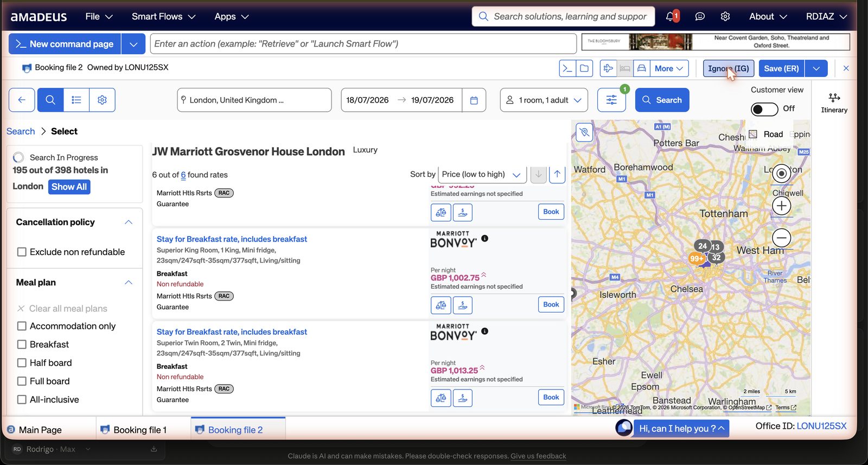Expand the Hi, can I help you chat
The image size is (868, 465).
tap(681, 428)
